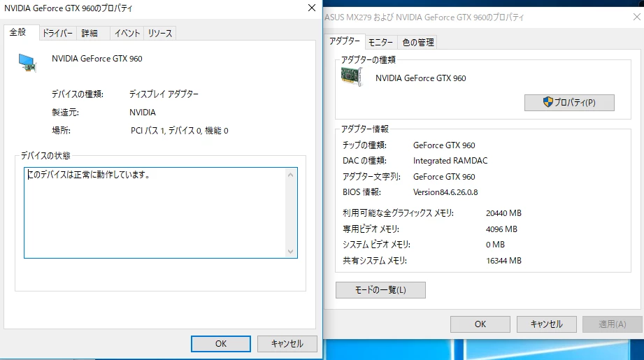The width and height of the screenshot is (644, 360).
Task: Click the device status scrollbar down arrow
Action: [290, 251]
